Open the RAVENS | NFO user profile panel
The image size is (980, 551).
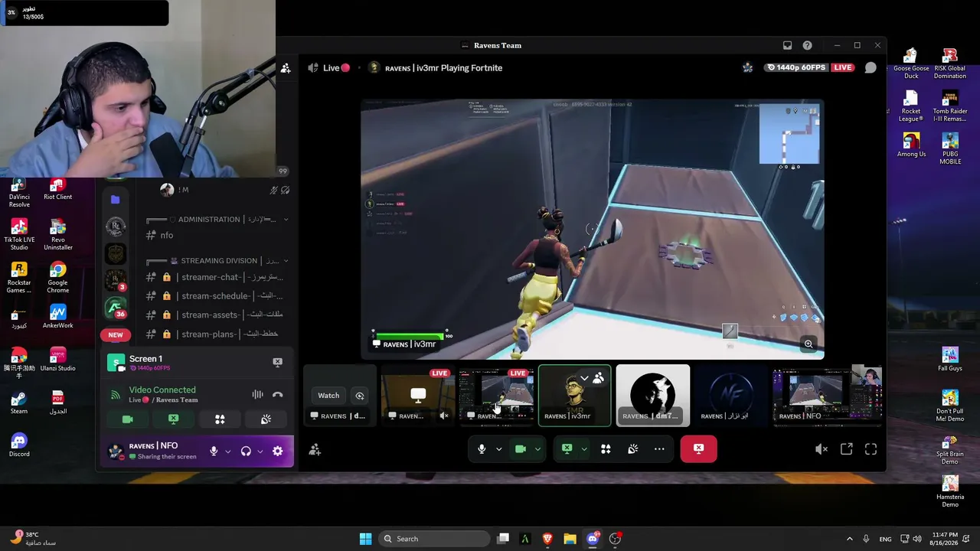pyautogui.click(x=154, y=451)
